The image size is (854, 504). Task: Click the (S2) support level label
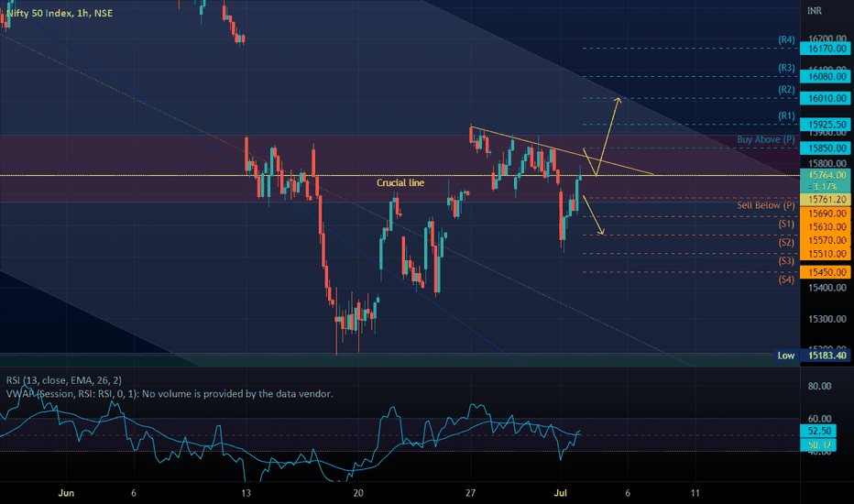786,243
